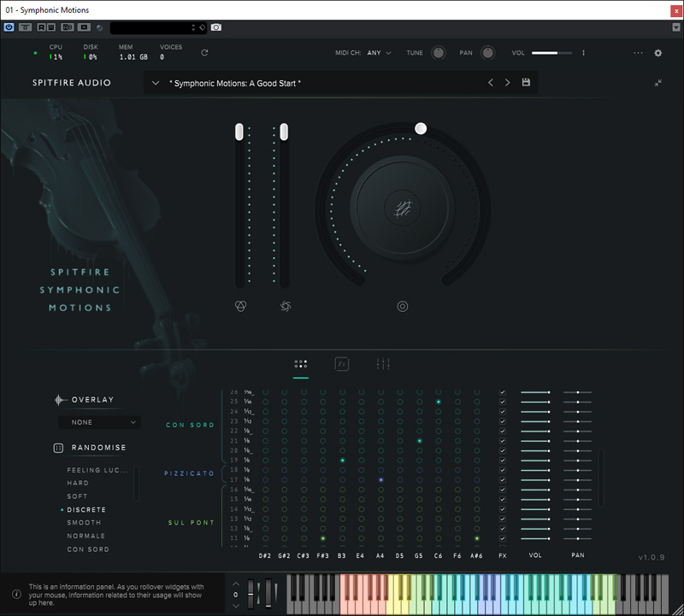Click the master VOL slider in header
This screenshot has height=616, width=684.
(551, 53)
